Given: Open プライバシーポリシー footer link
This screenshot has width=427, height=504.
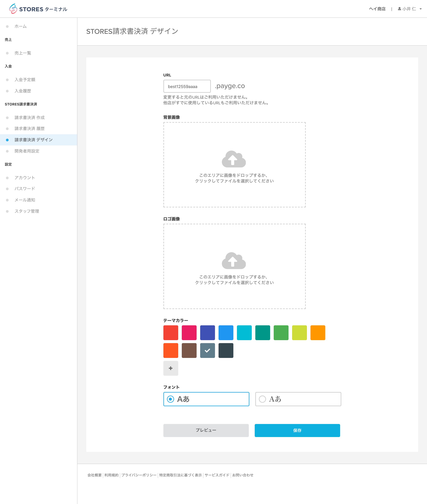Looking at the screenshot, I should coord(139,475).
